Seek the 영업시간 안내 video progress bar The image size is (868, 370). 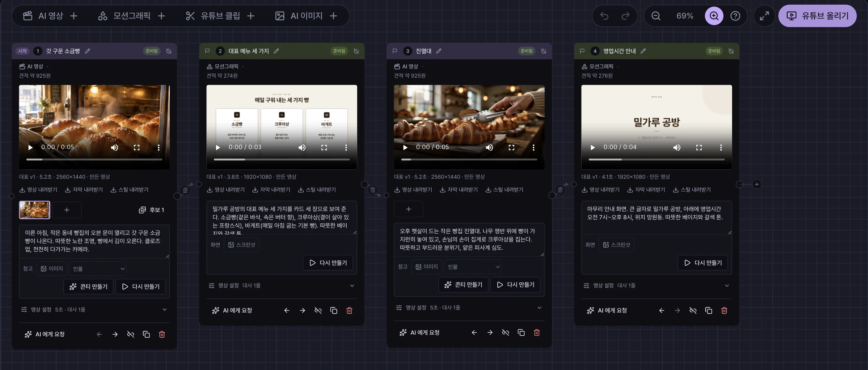[656, 160]
